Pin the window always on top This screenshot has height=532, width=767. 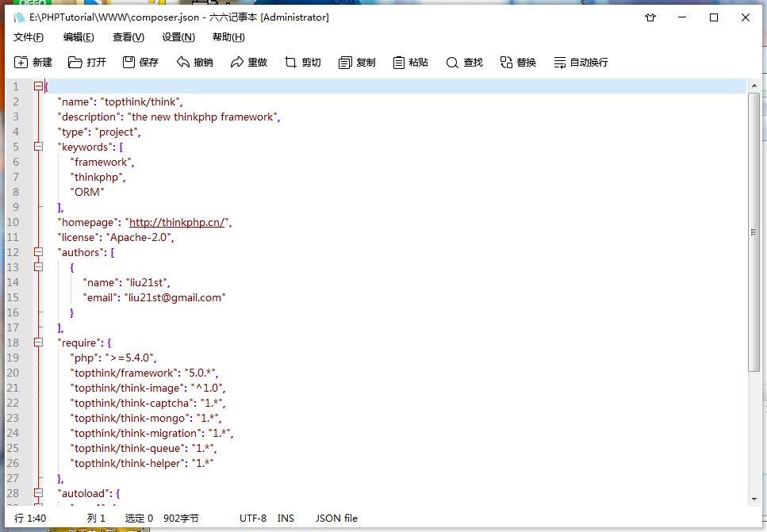[651, 17]
